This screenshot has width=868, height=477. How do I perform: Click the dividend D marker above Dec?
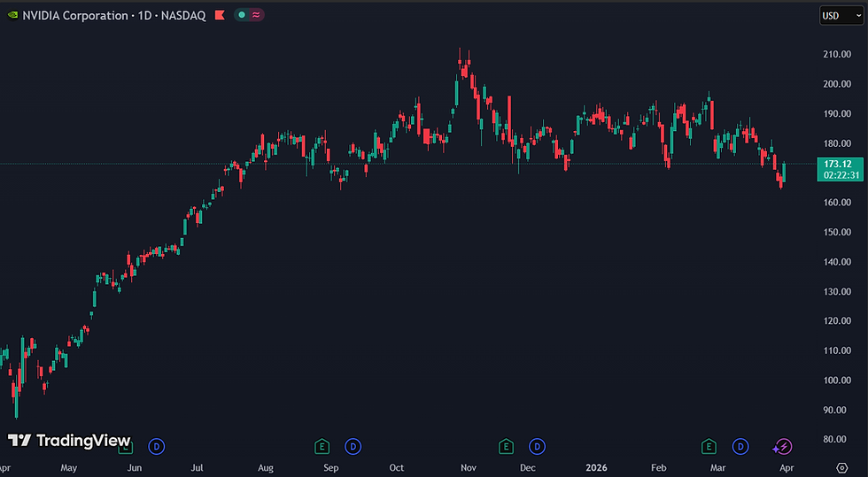pos(537,446)
